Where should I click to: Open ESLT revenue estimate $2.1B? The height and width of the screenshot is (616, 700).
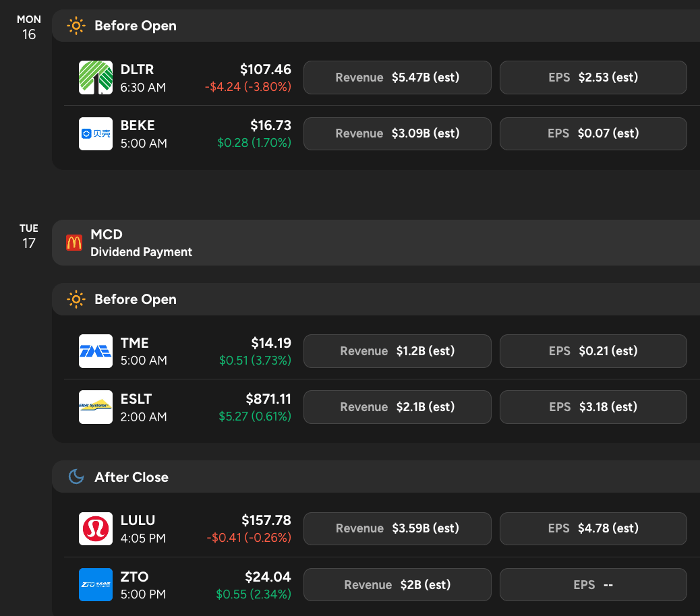click(x=397, y=407)
